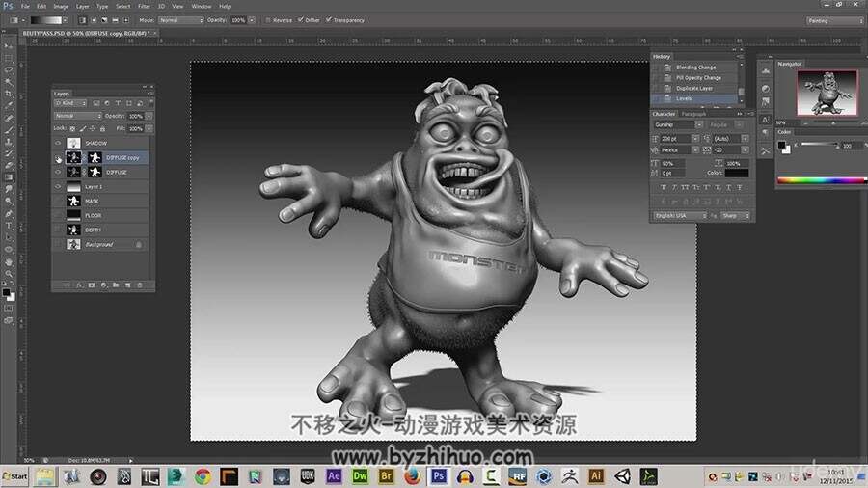Viewport: 868px width, 488px height.
Task: Show the MASK layer
Action: click(58, 201)
